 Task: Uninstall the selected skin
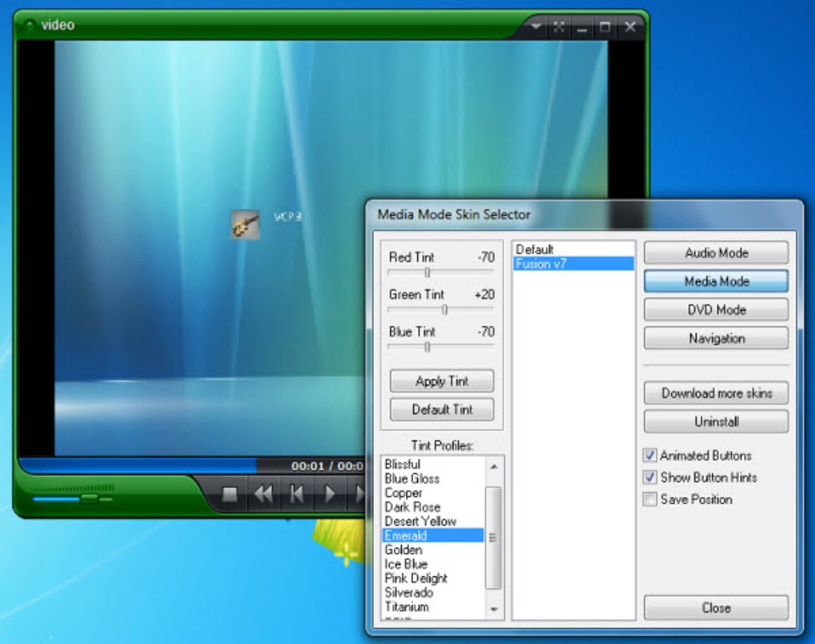(x=715, y=422)
